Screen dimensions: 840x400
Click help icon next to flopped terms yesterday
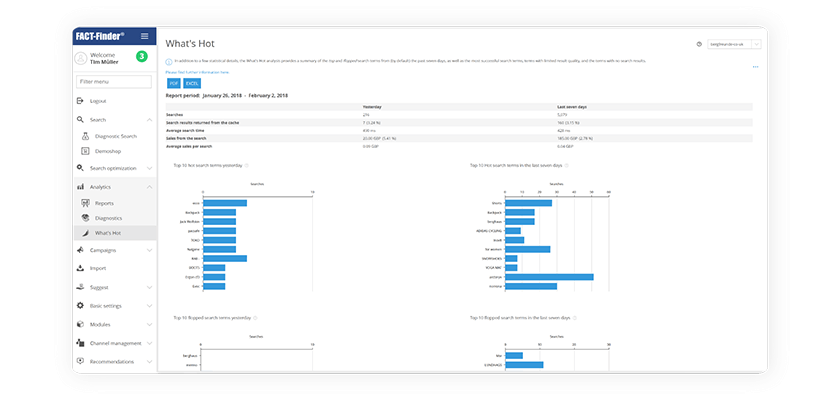pyautogui.click(x=254, y=318)
